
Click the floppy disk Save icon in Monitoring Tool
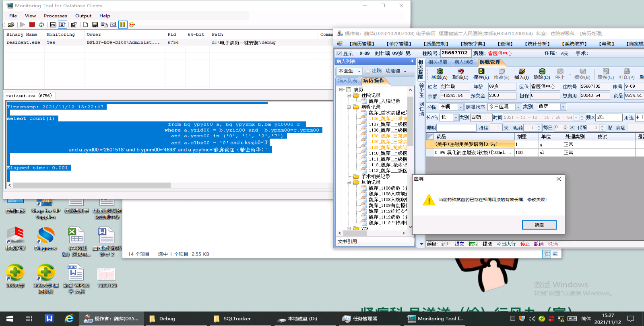click(95, 25)
